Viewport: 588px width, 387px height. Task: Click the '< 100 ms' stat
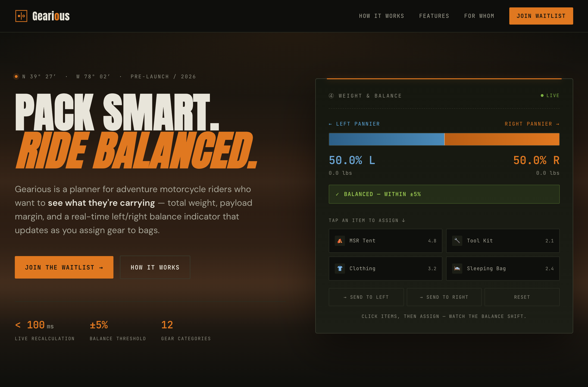(34, 325)
